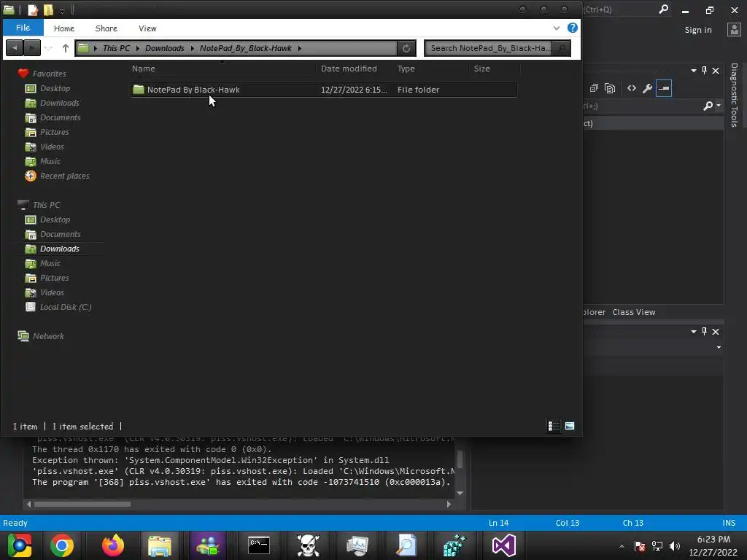Click the Favorites heart icon

tap(23, 74)
